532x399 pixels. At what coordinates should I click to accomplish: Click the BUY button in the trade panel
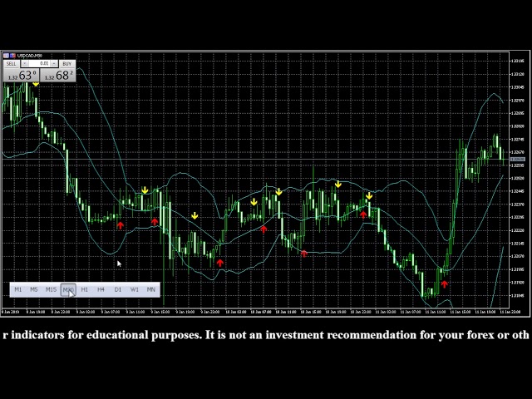pos(67,63)
